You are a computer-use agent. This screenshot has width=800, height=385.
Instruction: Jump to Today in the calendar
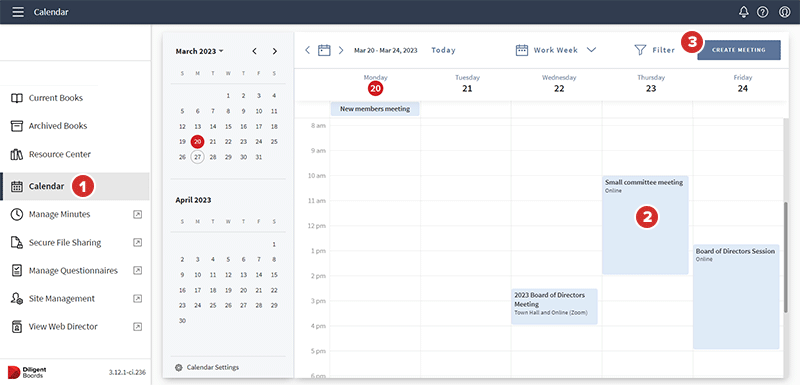tap(443, 50)
